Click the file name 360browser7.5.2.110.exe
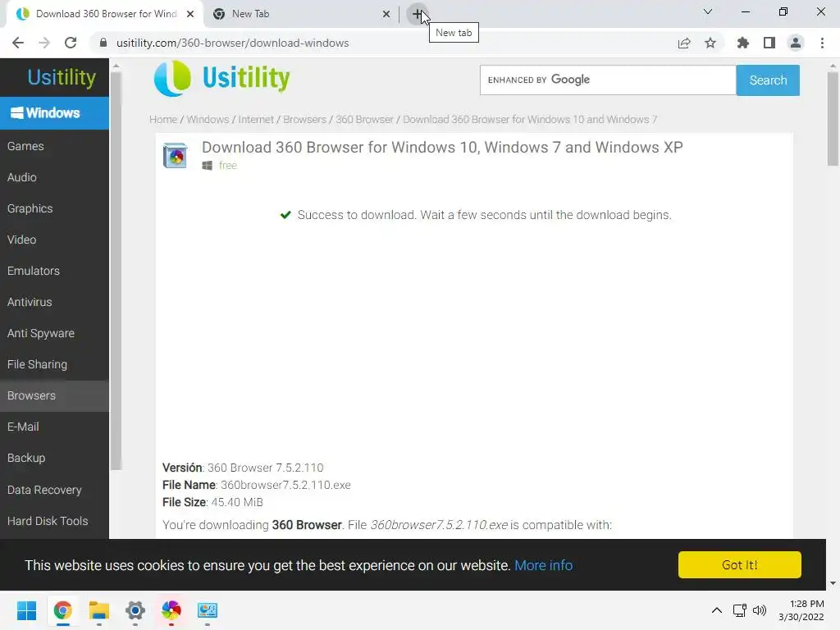Viewport: 840px width, 630px height. pyautogui.click(x=285, y=485)
